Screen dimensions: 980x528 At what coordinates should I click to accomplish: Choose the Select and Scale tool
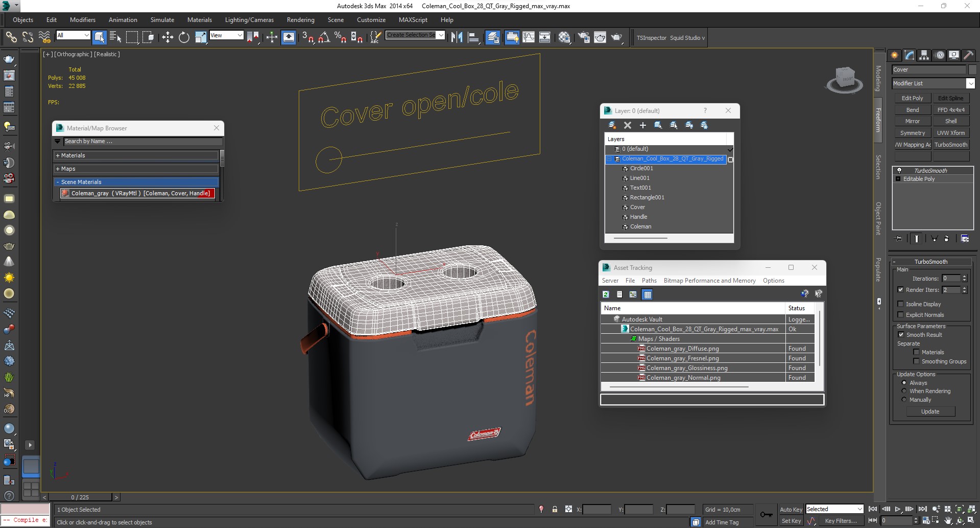(x=201, y=37)
